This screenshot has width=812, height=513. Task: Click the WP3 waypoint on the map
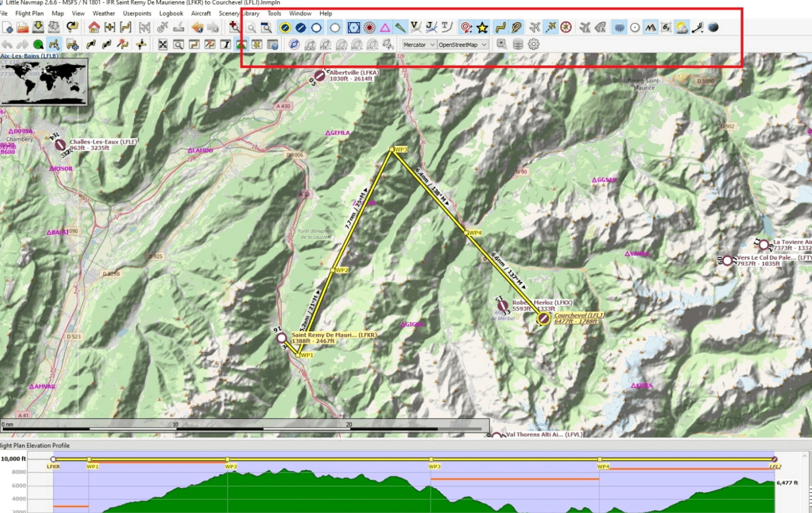(391, 150)
